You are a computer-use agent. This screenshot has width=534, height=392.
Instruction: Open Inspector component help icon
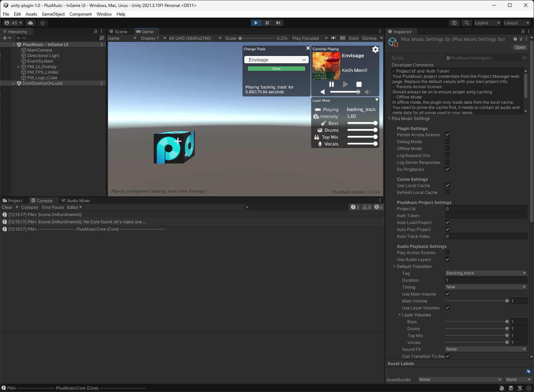[x=515, y=39]
